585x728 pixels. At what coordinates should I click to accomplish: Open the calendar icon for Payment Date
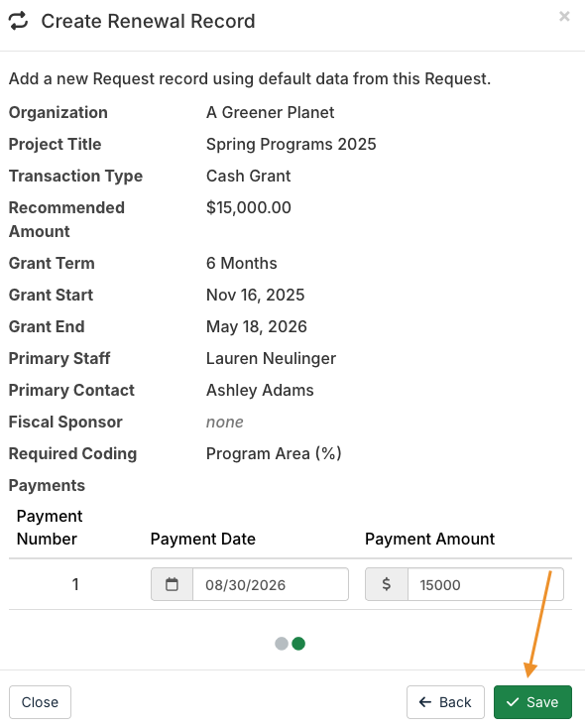point(172,584)
